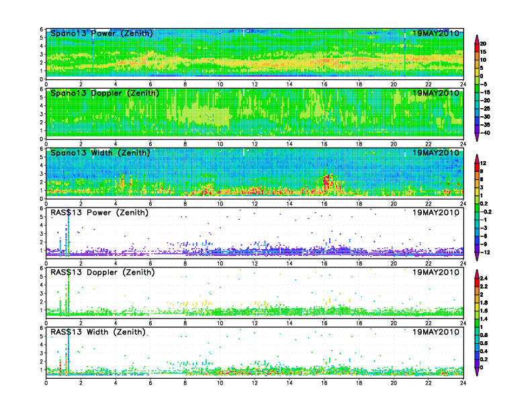The height and width of the screenshot is (411, 532).
Task: Click the "0.8" label on the bottom colorbar
Action: (x=484, y=335)
